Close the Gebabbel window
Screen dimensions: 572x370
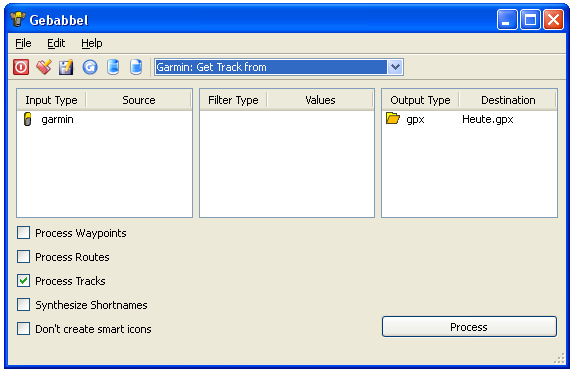[553, 19]
